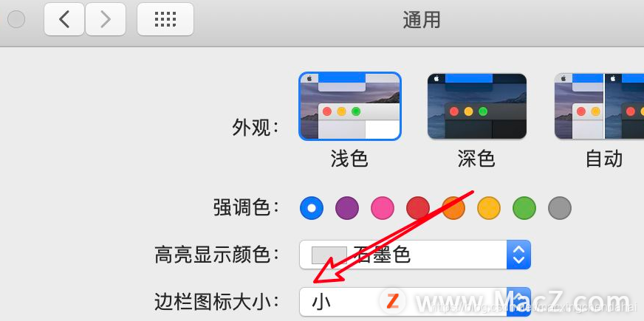The image size is (644, 321).
Task: Open the 高亮显示颜色 highlight color dropdown
Action: coord(415,255)
